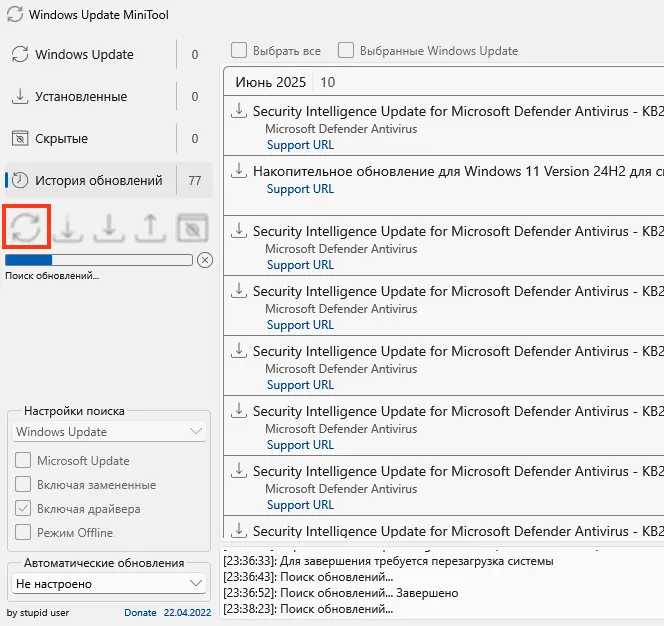Viewport: 664px width, 626px height.
Task: Cancel the search with the X circle icon
Action: pyautogui.click(x=205, y=260)
